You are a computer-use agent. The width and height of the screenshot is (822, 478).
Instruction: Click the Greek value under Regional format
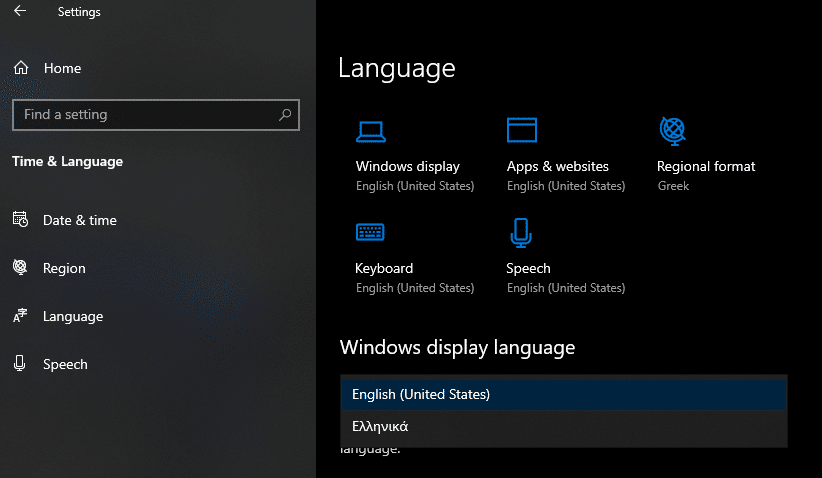[x=673, y=186]
